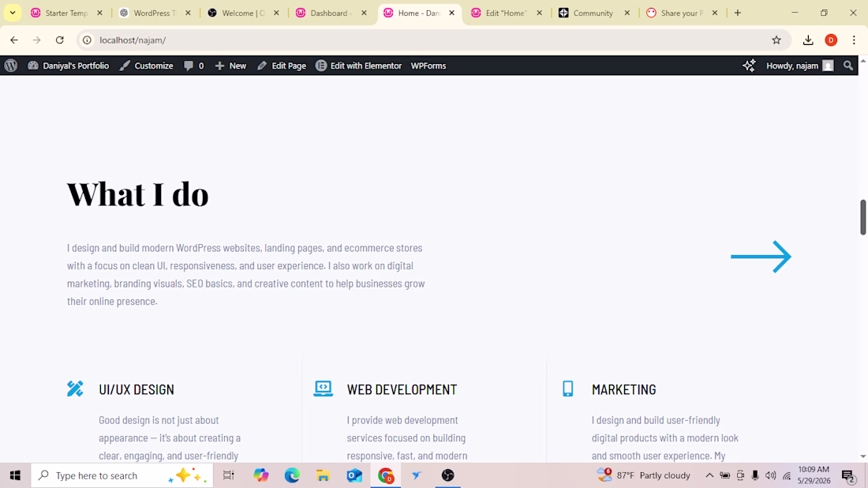Select Edit Page in admin bar
Viewport: 868px width, 488px height.
click(x=282, y=66)
